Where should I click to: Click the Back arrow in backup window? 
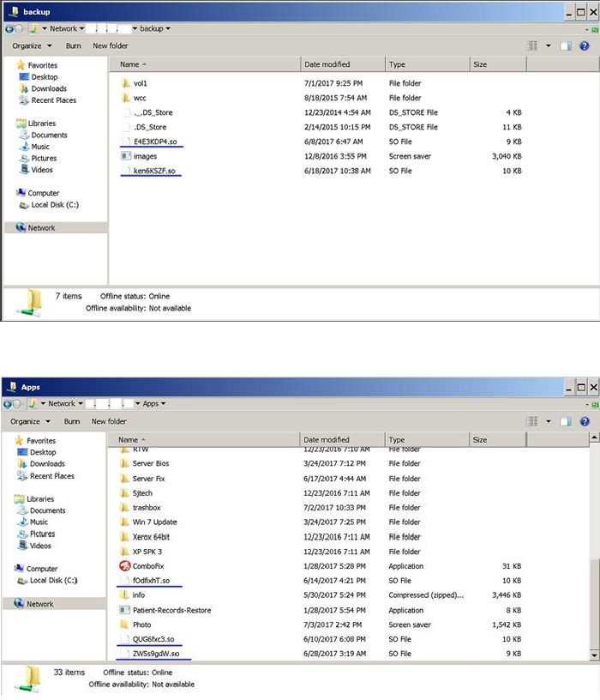(x=8, y=28)
